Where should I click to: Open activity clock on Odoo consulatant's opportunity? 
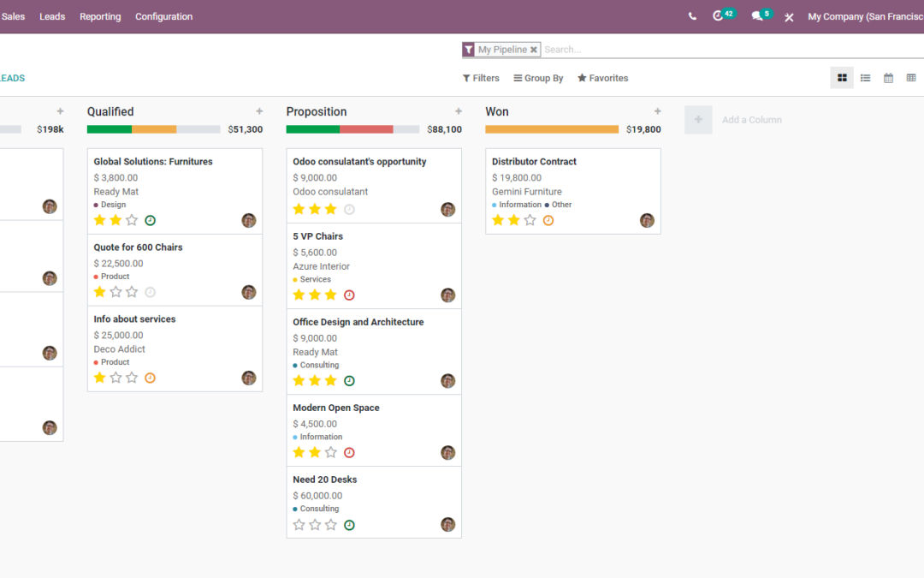[x=349, y=210]
